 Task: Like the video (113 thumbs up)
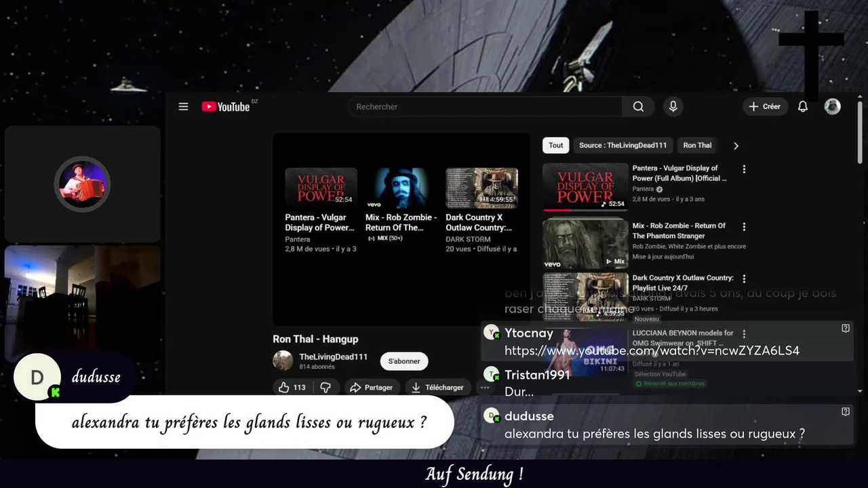pos(292,388)
